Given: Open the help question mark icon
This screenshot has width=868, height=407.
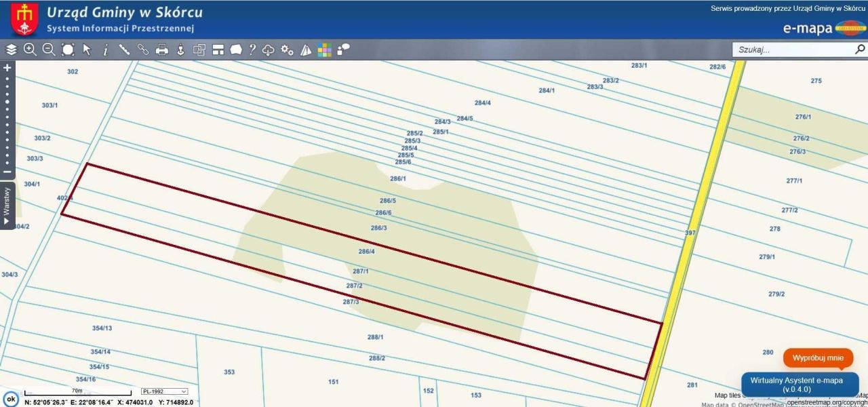Looking at the screenshot, I should [252, 50].
